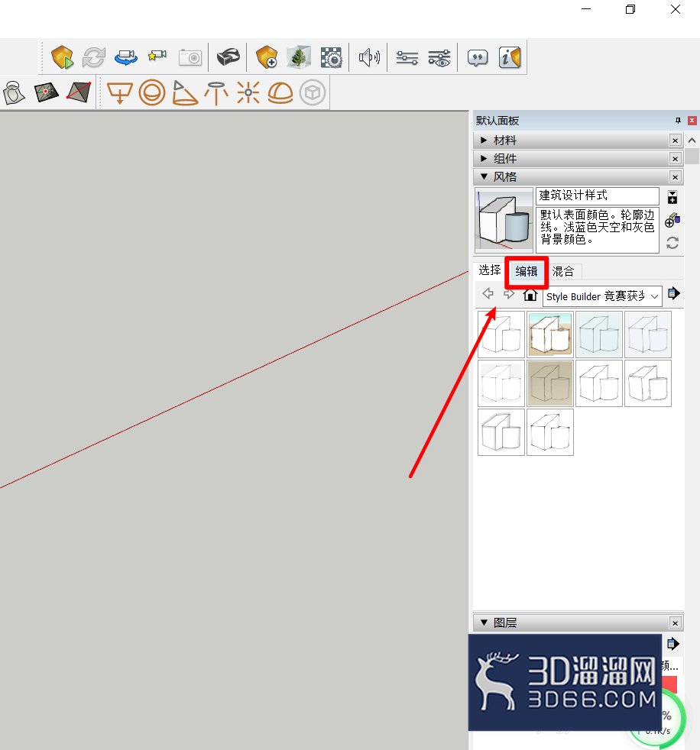
Task: Close the 图层 panel section
Action: pos(675,622)
